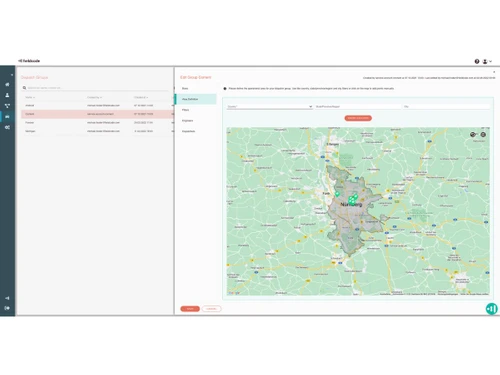Click the announcements megaphone icon in the sidebar
This screenshot has width=500, height=375.
[x=7, y=298]
